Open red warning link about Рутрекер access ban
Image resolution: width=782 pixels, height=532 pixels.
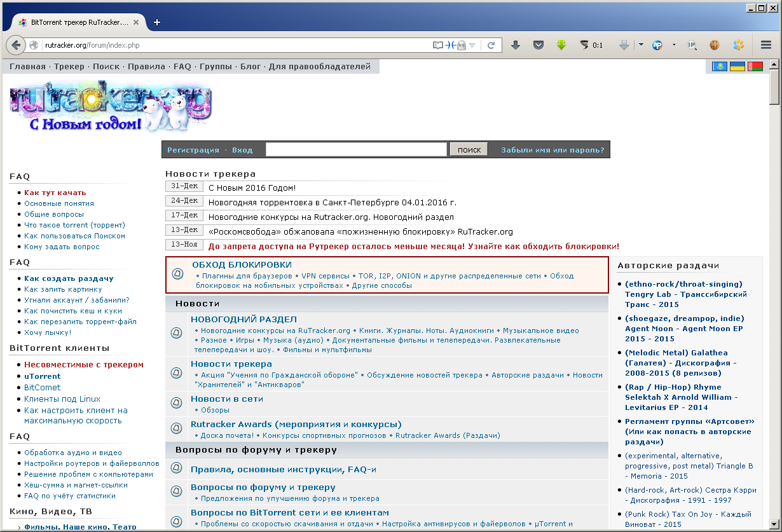[x=414, y=246]
